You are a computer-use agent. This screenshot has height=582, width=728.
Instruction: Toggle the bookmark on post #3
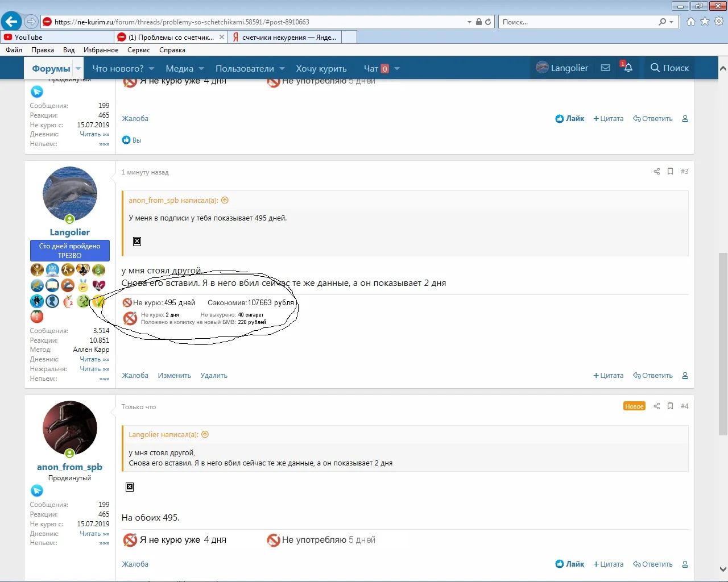[x=671, y=172]
